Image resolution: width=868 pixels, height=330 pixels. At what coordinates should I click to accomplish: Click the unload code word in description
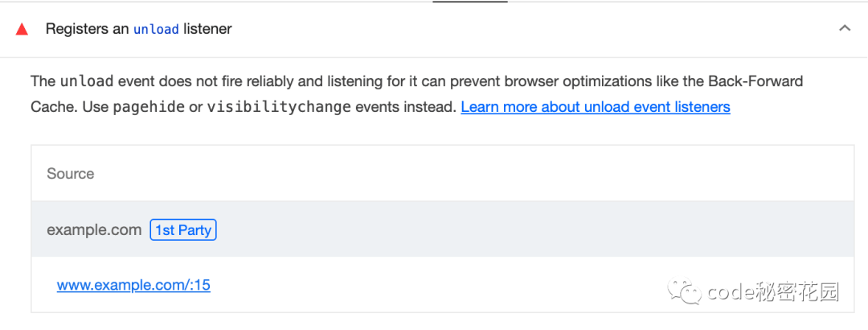86,81
